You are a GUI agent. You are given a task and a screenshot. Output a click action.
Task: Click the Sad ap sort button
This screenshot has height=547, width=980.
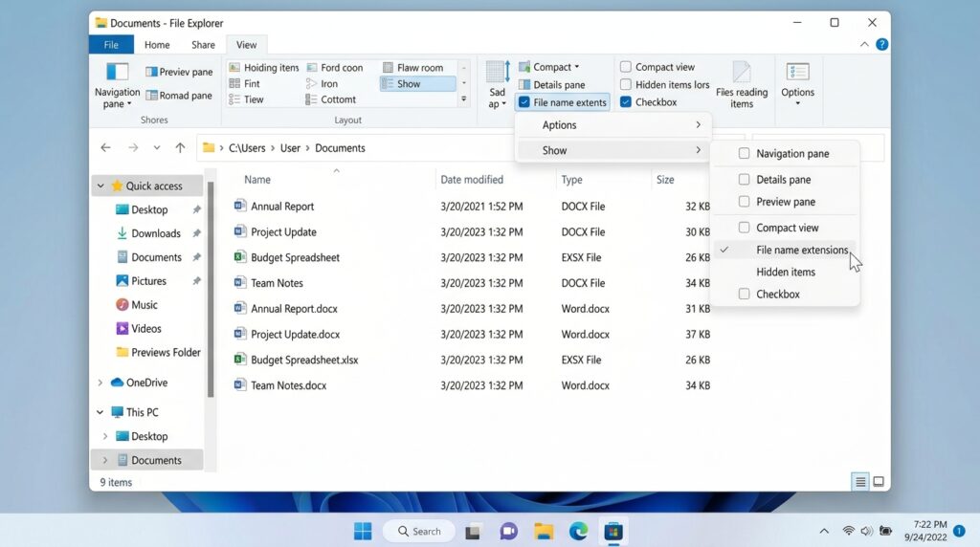[x=498, y=85]
